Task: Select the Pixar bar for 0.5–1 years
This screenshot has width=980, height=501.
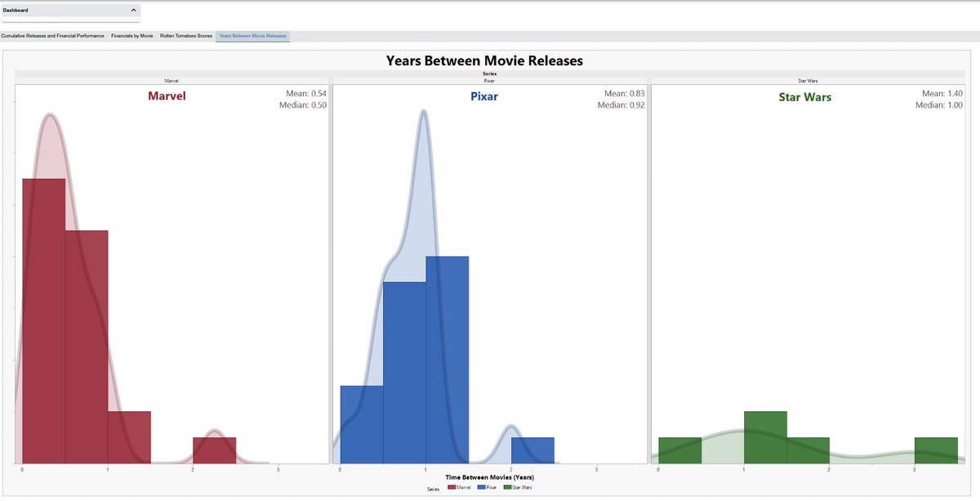Action: pos(404,373)
